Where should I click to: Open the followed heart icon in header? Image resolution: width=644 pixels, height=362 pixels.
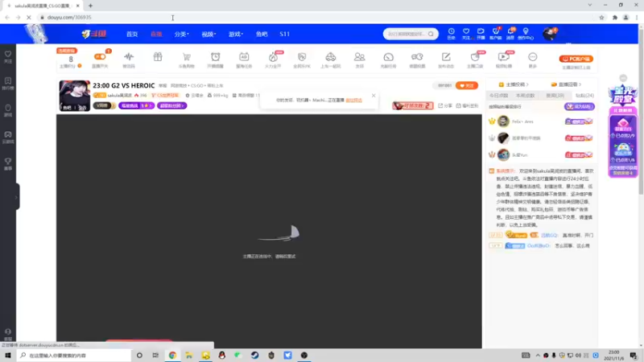(x=466, y=34)
